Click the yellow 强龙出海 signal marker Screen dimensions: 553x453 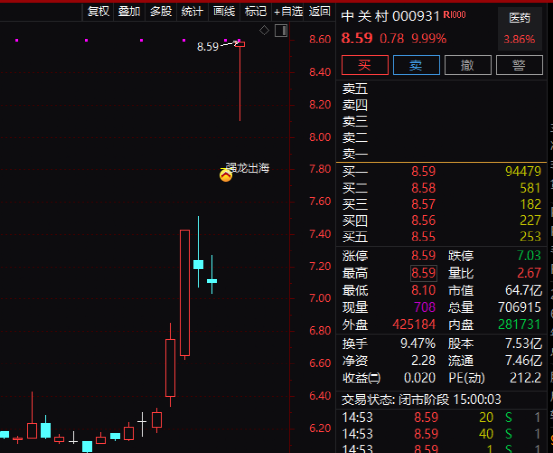[x=226, y=175]
